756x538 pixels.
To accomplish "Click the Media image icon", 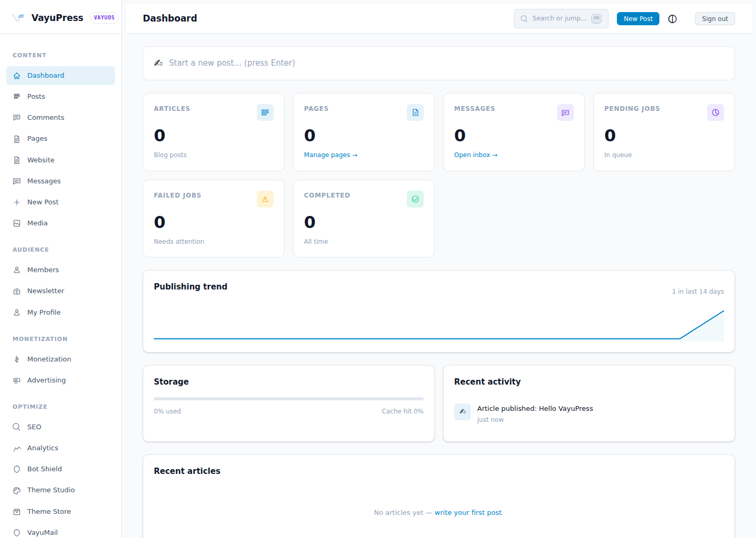I will pyautogui.click(x=17, y=223).
